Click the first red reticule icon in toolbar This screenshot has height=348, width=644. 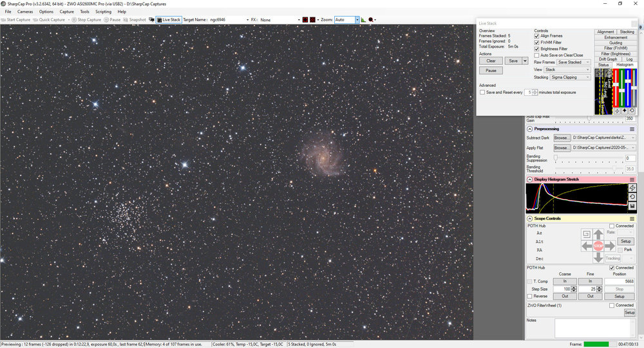(x=305, y=20)
